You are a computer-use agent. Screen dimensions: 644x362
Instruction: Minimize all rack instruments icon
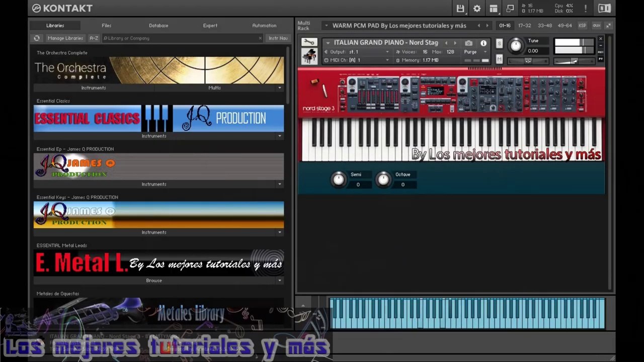coord(609,26)
